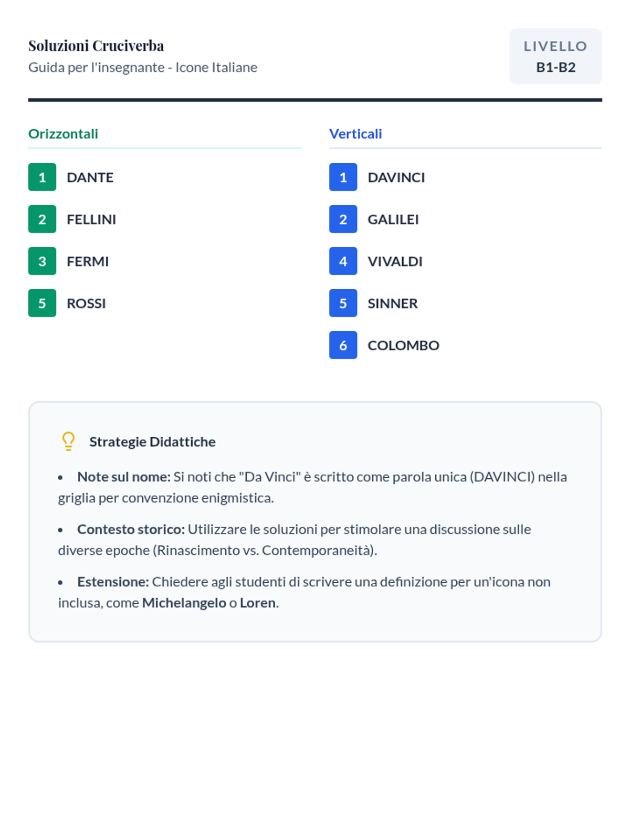Click blue number badge for VIVALDI

tap(343, 261)
